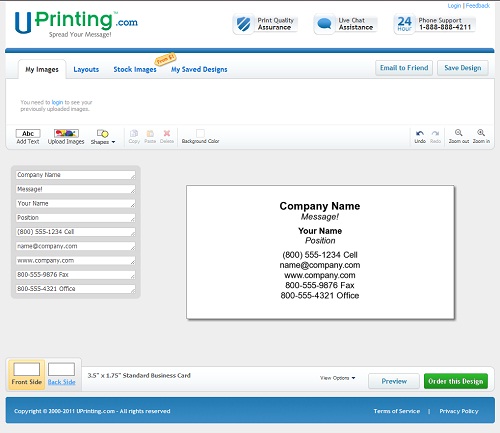
Task: Click the Preview button
Action: [394, 381]
